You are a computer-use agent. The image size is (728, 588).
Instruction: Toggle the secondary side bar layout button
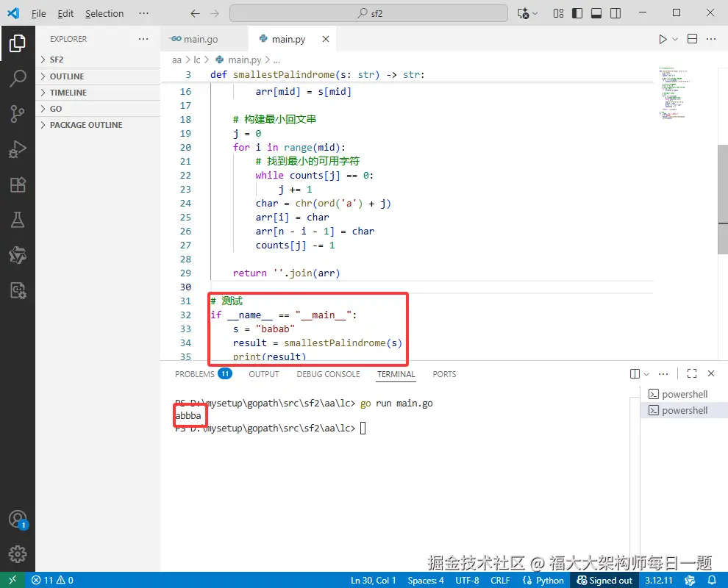pos(615,13)
